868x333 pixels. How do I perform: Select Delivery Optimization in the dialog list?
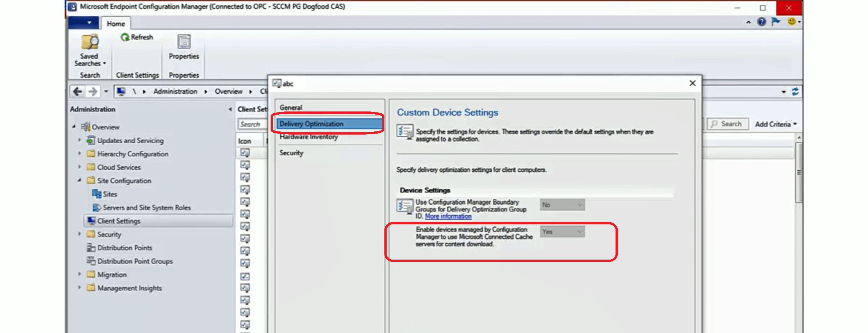329,124
